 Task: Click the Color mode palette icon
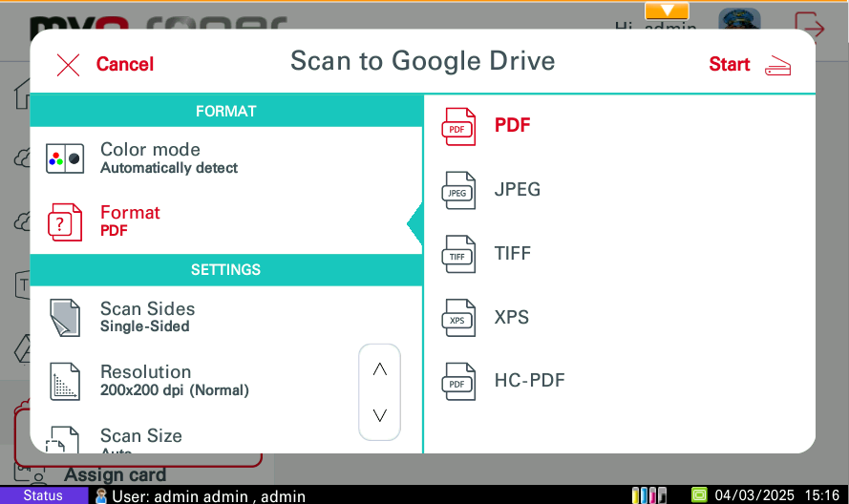click(x=65, y=158)
